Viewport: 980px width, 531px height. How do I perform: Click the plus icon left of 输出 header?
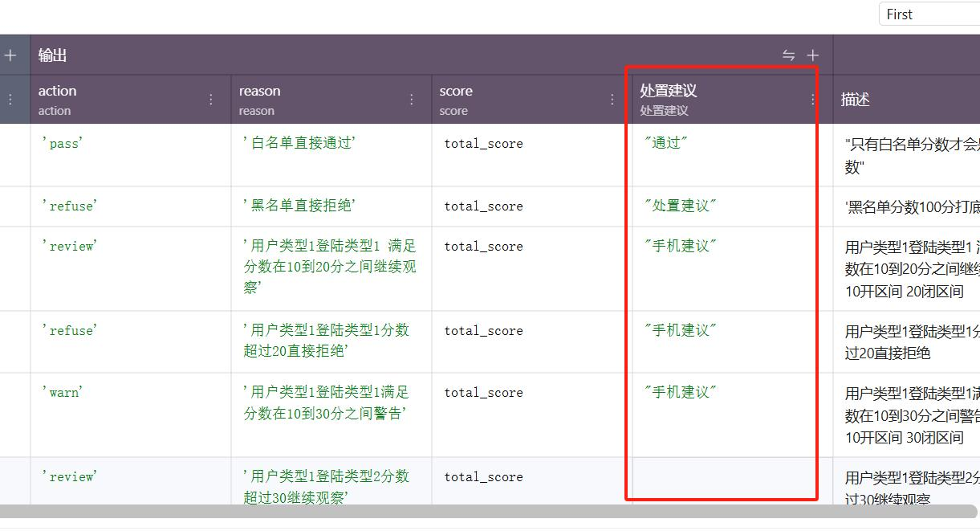[10, 55]
